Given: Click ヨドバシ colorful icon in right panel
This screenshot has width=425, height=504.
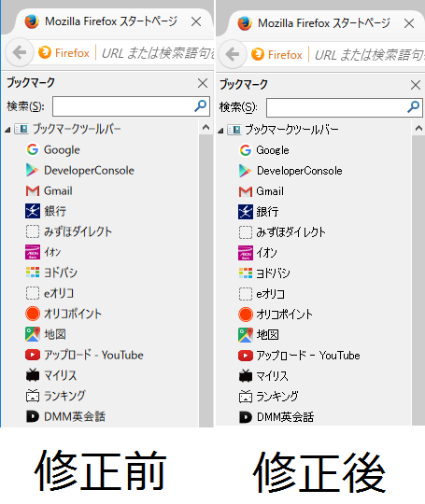Looking at the screenshot, I should coord(246,273).
